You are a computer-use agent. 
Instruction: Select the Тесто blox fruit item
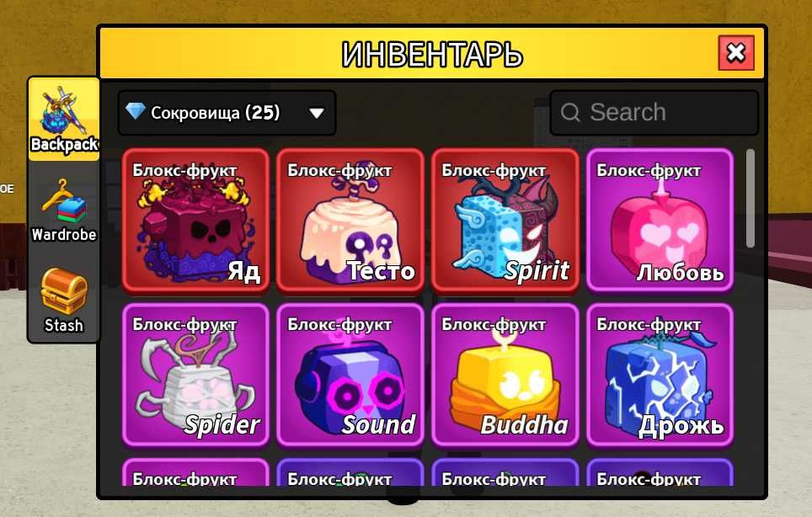click(x=350, y=221)
